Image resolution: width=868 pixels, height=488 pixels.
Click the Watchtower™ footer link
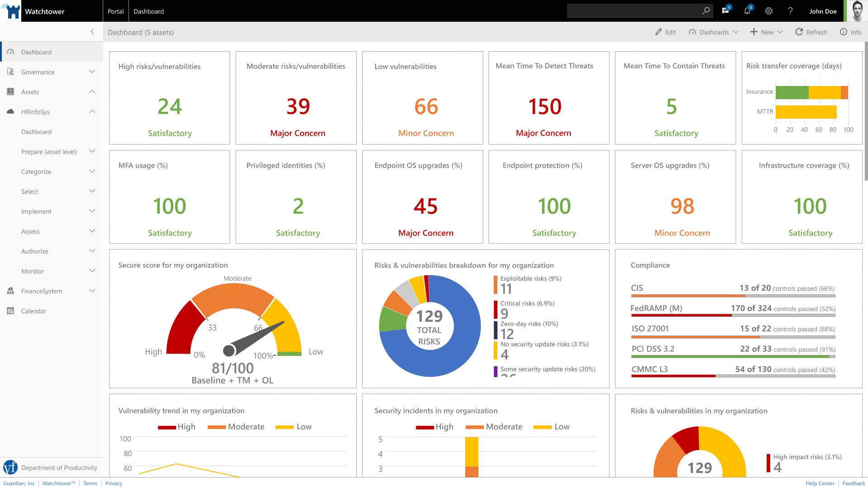tap(59, 483)
